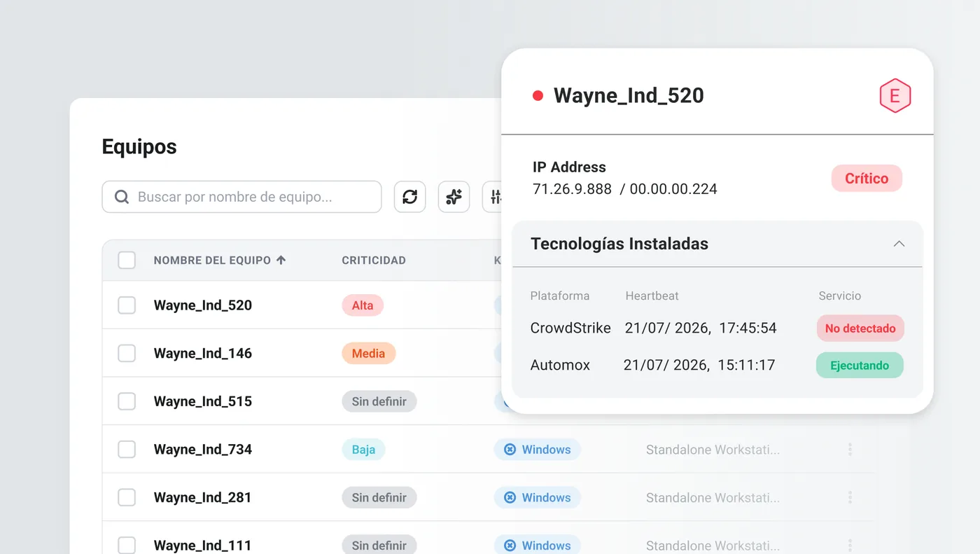980x554 pixels.
Task: Click Sin definir badge for Wayne_Ind_515
Action: pyautogui.click(x=379, y=401)
